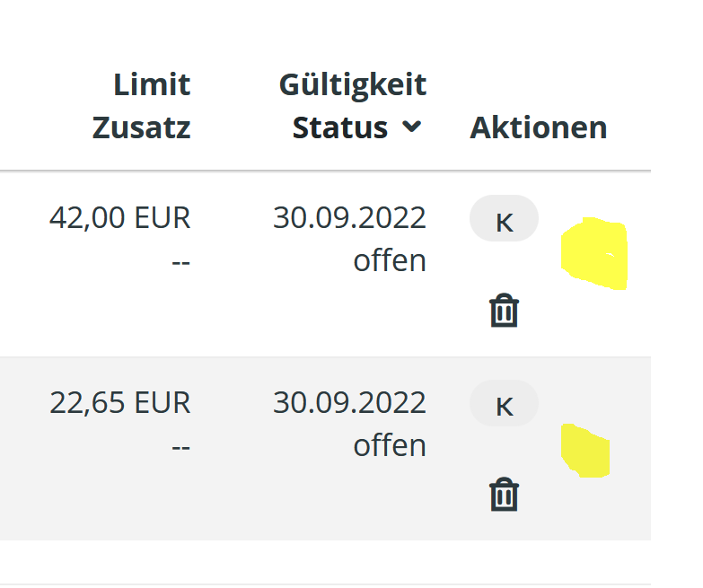Toggle sort order using the Status chevron
Image resolution: width=703 pixels, height=588 pixels.
[411, 127]
